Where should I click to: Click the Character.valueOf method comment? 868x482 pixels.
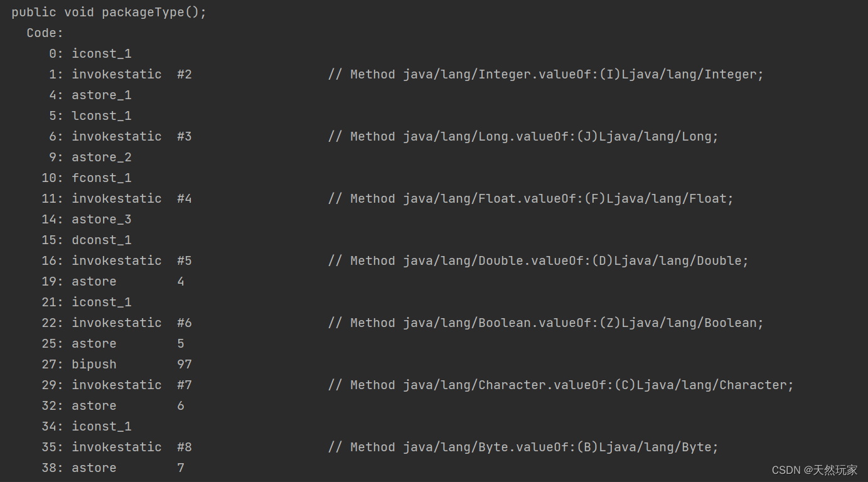click(560, 385)
